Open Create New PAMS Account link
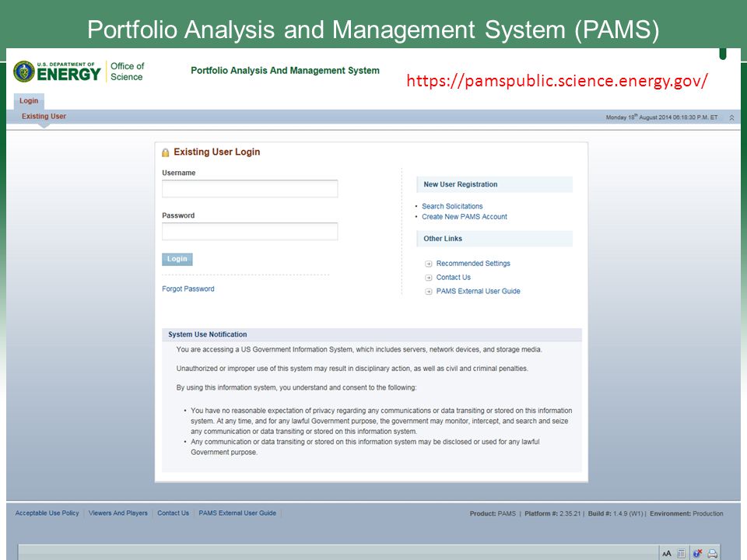 (x=465, y=217)
